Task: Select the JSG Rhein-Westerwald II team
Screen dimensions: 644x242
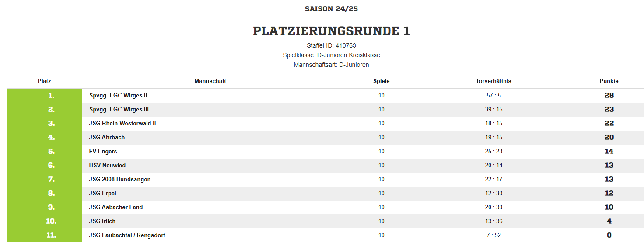Action: (x=122, y=124)
